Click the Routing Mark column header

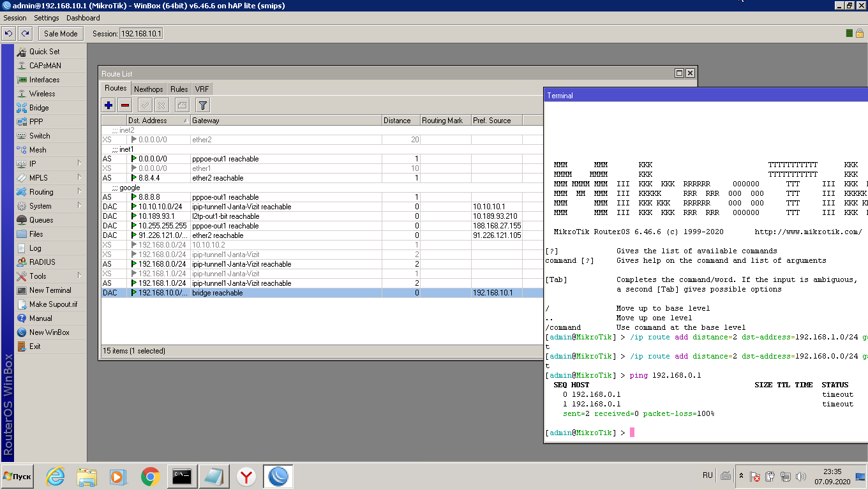(x=445, y=121)
